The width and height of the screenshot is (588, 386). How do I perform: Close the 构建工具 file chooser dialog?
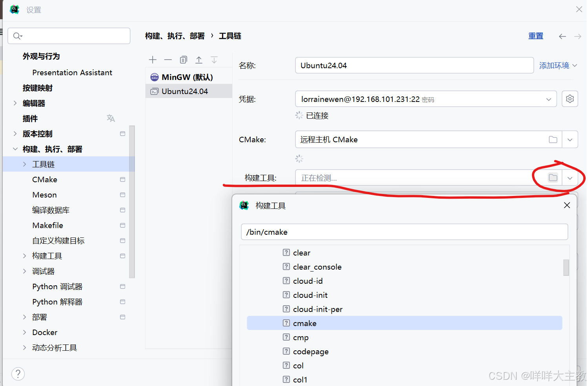[567, 205]
